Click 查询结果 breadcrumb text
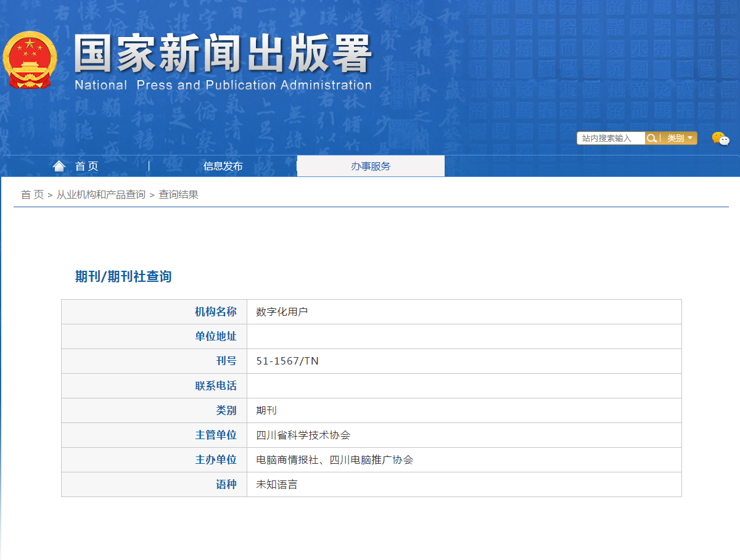The image size is (740, 560). [x=178, y=195]
